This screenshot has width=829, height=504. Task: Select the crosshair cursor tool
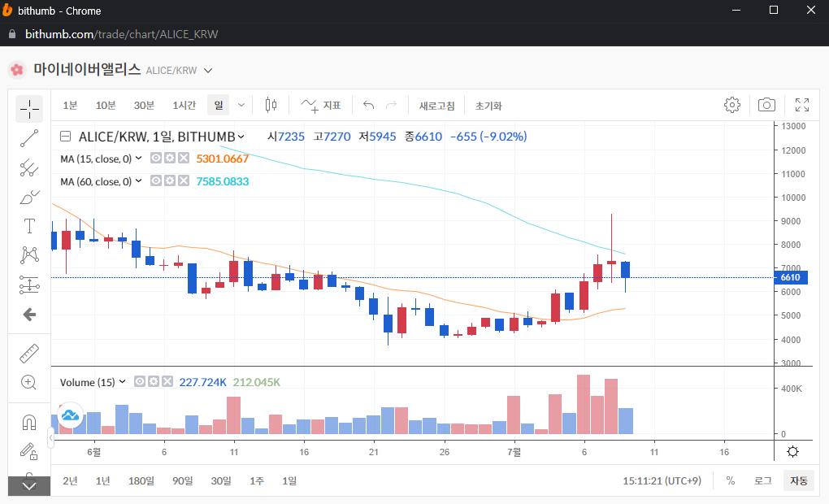(29, 109)
